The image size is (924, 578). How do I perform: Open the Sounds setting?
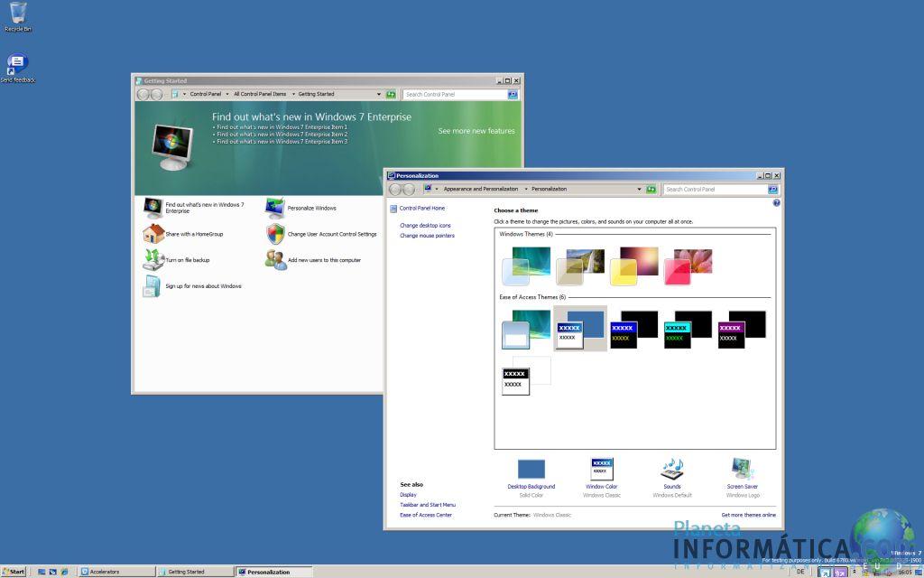pos(671,478)
